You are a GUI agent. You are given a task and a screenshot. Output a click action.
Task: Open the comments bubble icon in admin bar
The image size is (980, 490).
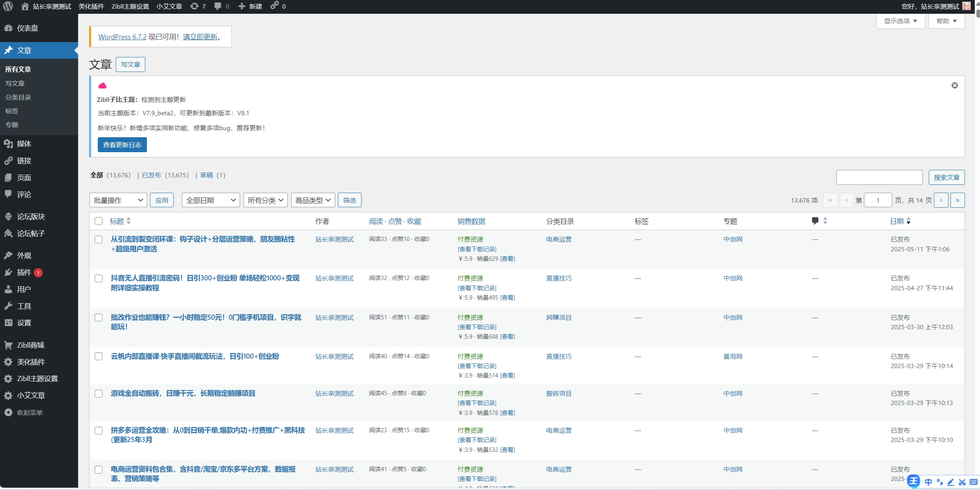tap(218, 6)
